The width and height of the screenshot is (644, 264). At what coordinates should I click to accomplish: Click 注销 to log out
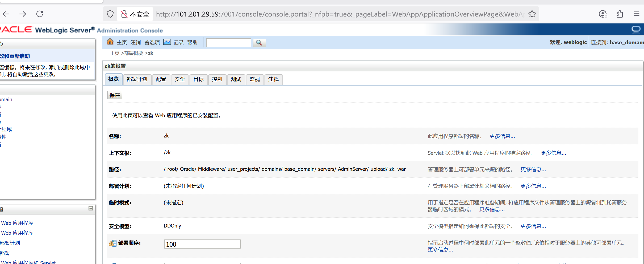(136, 42)
